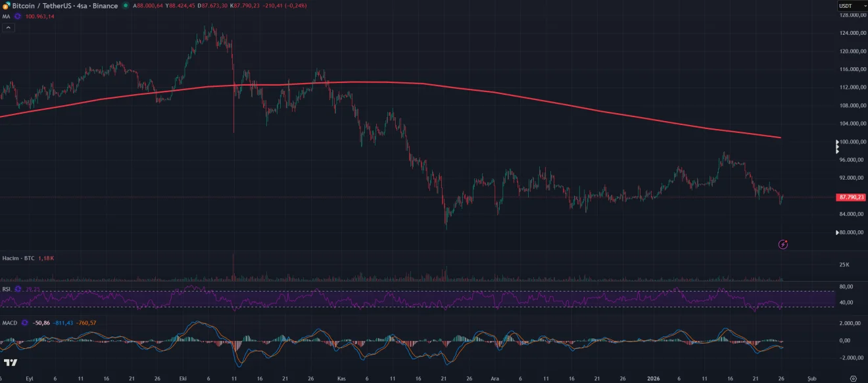
Task: Click the green market status dot
Action: click(x=126, y=6)
